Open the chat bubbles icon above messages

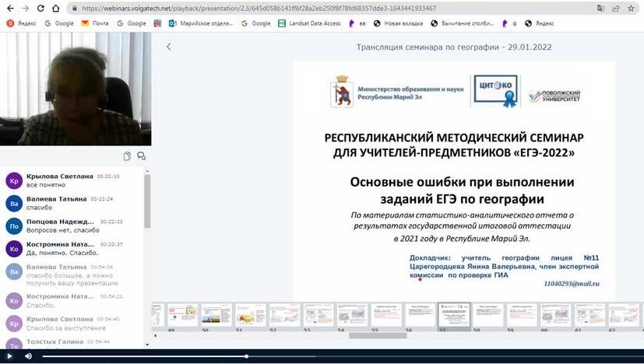coord(141,156)
